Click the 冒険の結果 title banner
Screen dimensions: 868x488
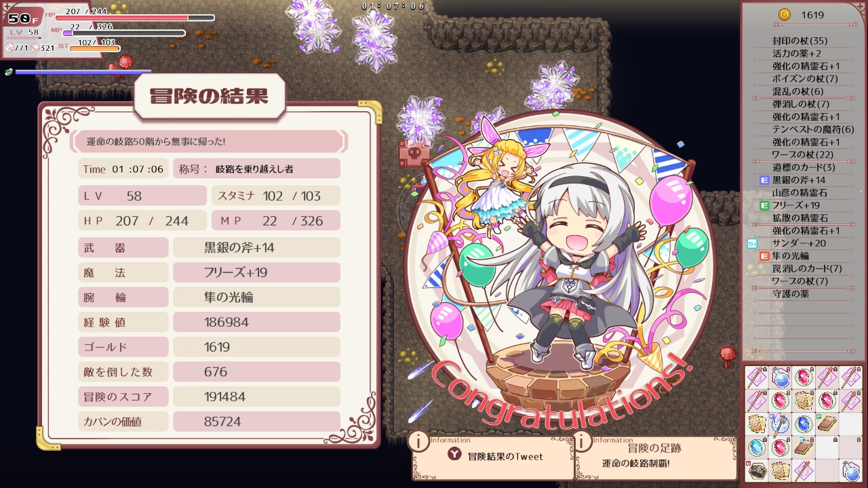[x=208, y=96]
